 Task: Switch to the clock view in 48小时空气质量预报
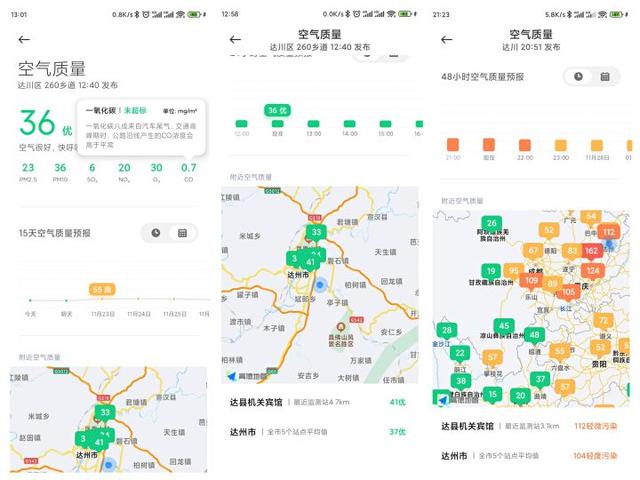pos(578,76)
